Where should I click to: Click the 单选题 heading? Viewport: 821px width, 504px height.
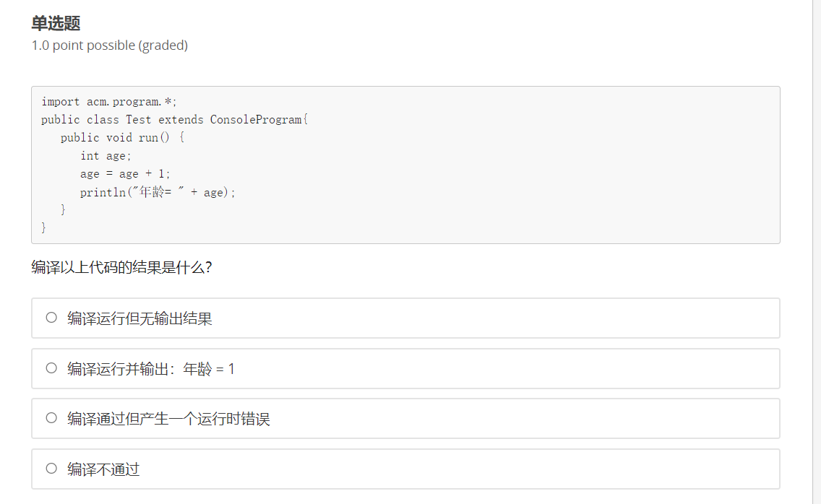pos(56,23)
